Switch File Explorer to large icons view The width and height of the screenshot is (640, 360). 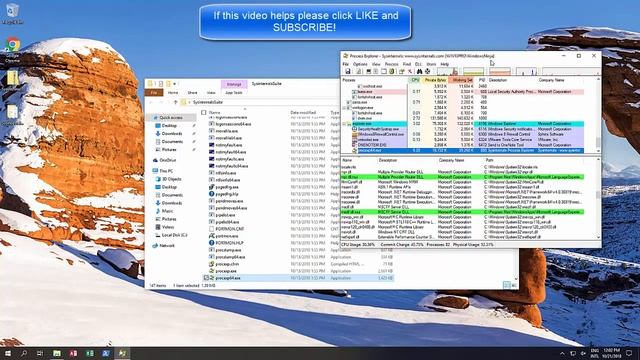click(514, 285)
